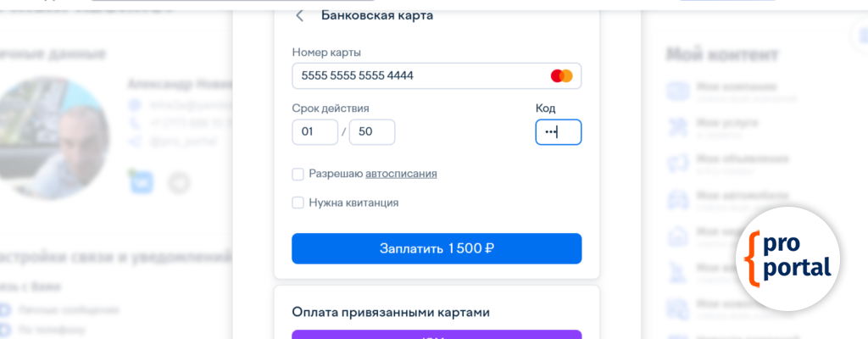This screenshot has width=868, height=339.
Task: Open the VK social icon under profile
Action: [x=140, y=182]
